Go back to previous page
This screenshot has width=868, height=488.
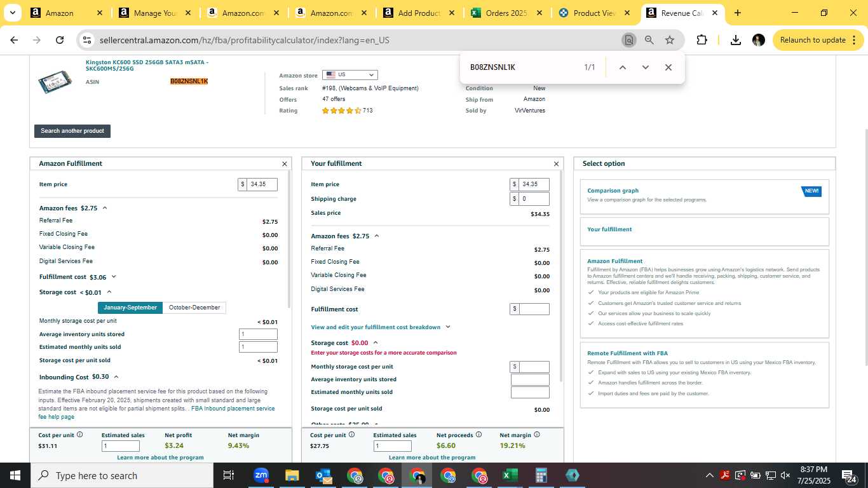[x=14, y=40]
